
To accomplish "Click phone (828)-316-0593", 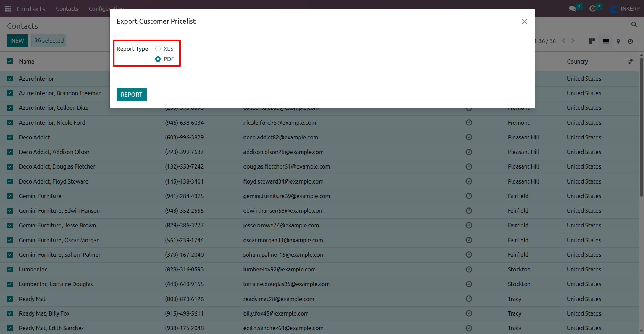I will (x=184, y=269).
